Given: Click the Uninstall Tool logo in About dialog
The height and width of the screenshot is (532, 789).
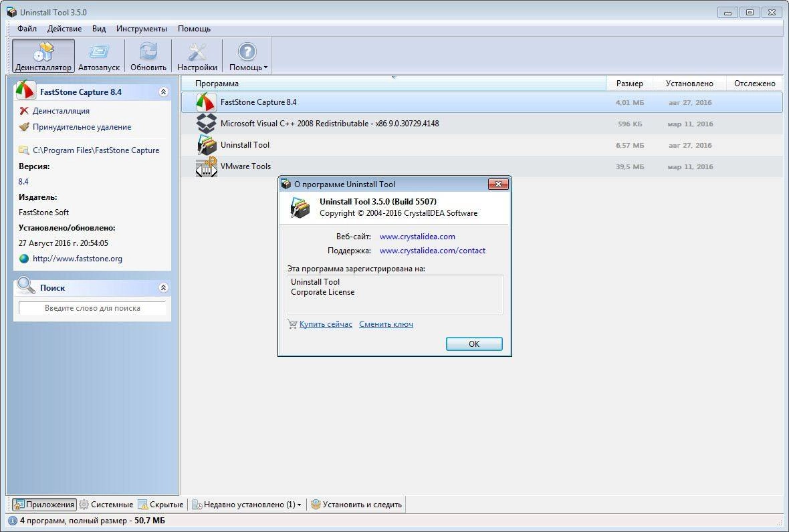Looking at the screenshot, I should pyautogui.click(x=300, y=207).
